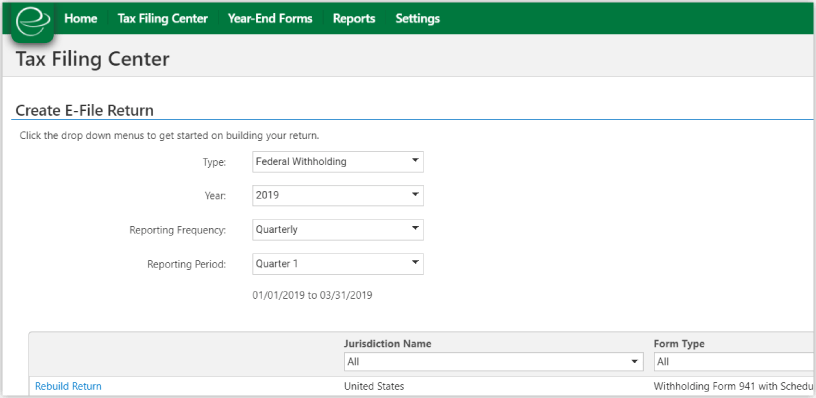816x398 pixels.
Task: Click the Jurisdiction Name column header
Action: click(x=387, y=344)
